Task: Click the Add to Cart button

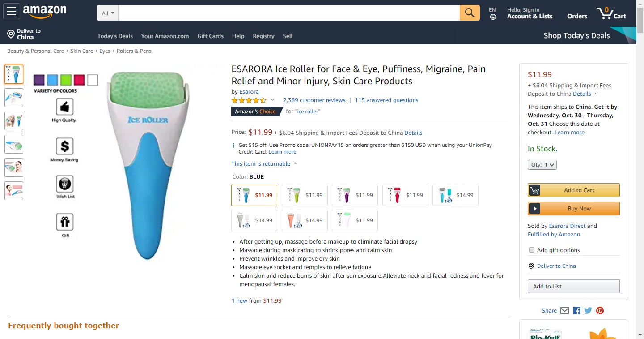Action: [574, 190]
